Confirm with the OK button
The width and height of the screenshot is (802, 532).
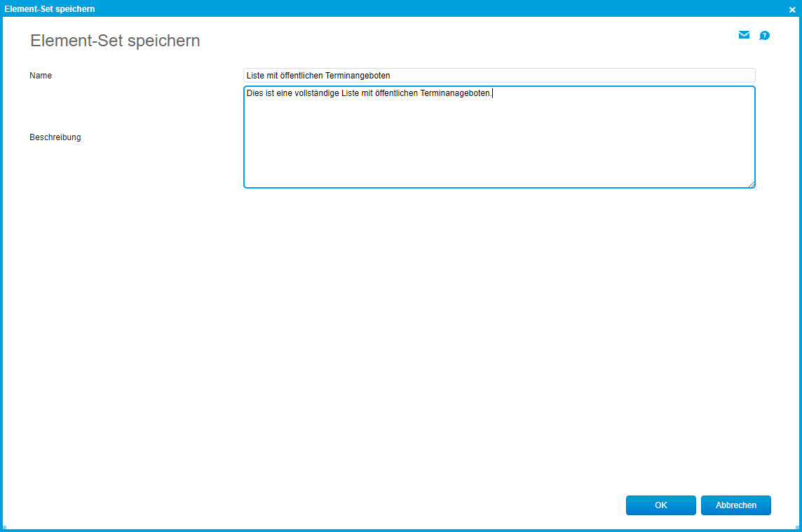(661, 505)
